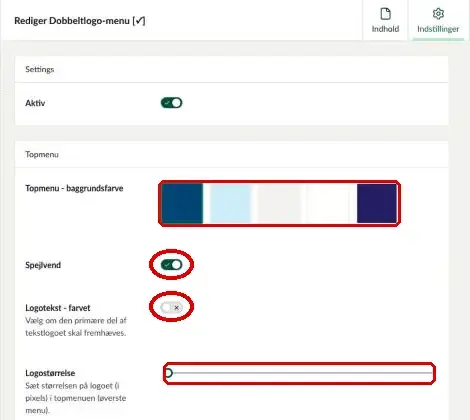Pick the light blue background swatch
Screen dimensions: 470x420
point(231,203)
